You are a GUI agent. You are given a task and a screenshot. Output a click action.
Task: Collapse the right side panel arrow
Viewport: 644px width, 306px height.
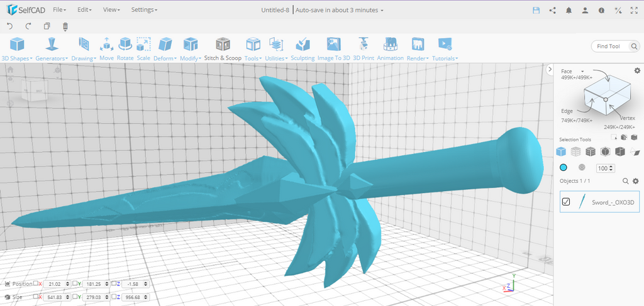550,70
